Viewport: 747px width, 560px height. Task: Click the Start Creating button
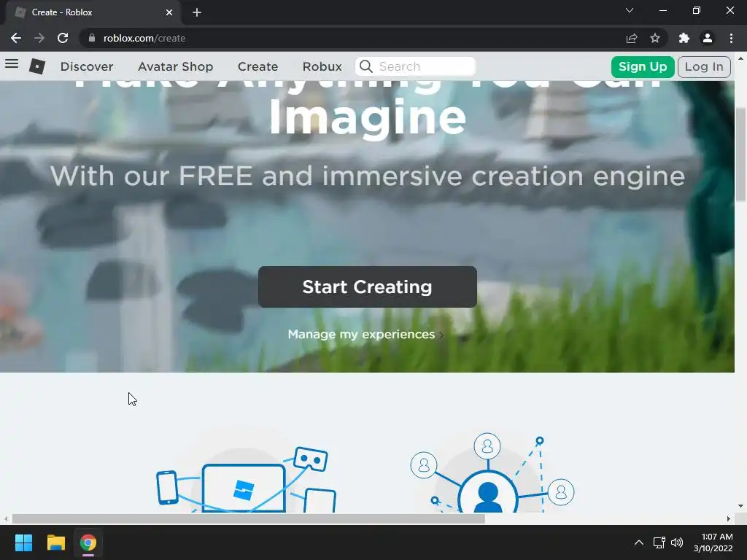click(368, 287)
